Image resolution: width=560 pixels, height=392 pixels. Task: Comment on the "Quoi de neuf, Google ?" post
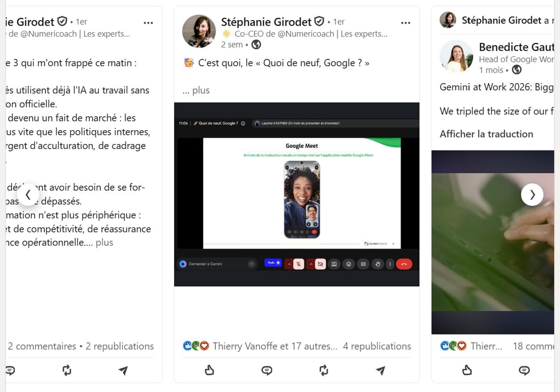266,371
